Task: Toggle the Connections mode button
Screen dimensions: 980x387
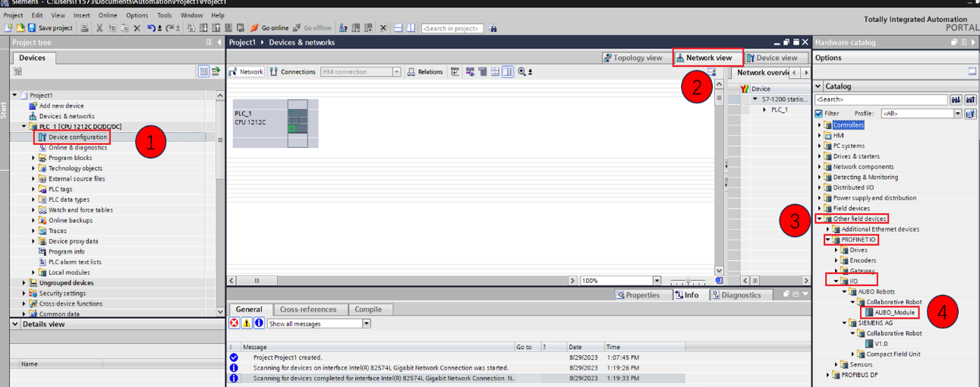Action: pos(292,72)
